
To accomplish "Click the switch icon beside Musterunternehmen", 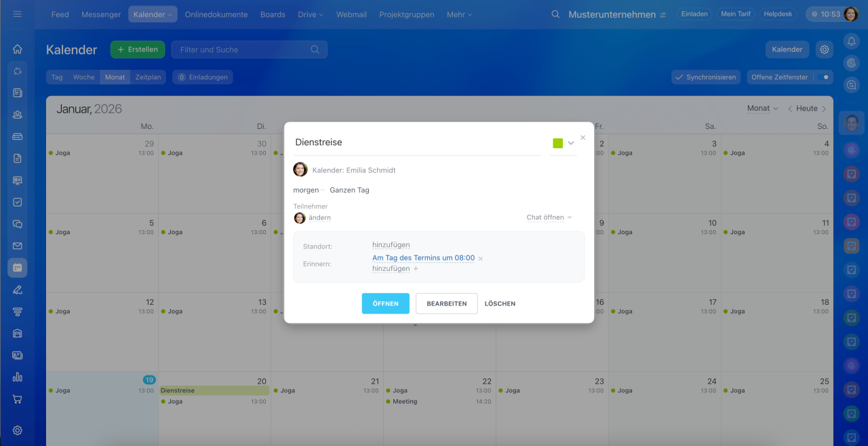I will (x=663, y=15).
